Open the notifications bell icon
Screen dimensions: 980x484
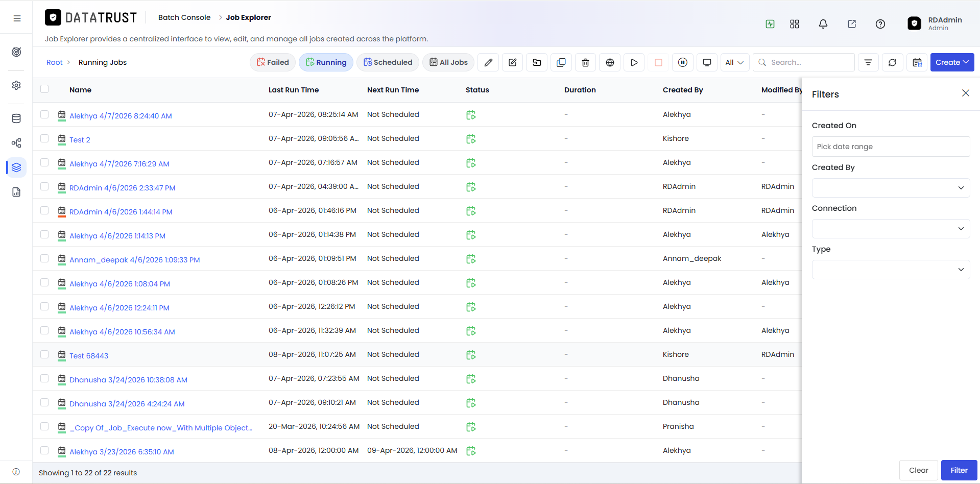coord(823,24)
